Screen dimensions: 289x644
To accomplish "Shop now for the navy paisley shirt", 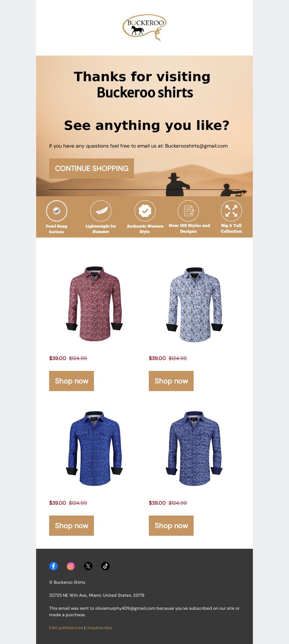I will click(171, 526).
